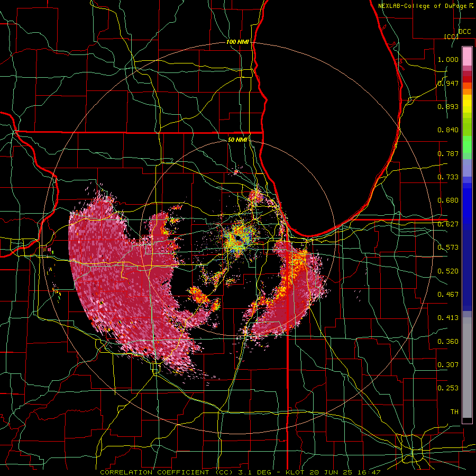Select the 0.947 legend value
Viewport: 476px width, 476px height.
tap(448, 83)
